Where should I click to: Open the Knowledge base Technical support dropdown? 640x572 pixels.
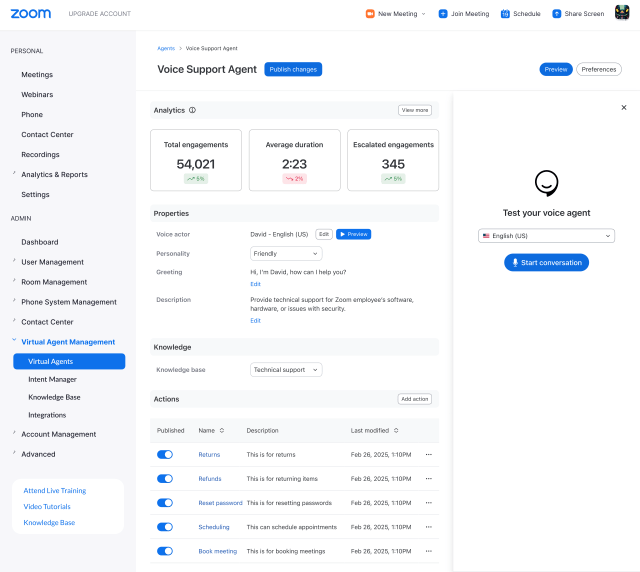pos(286,370)
